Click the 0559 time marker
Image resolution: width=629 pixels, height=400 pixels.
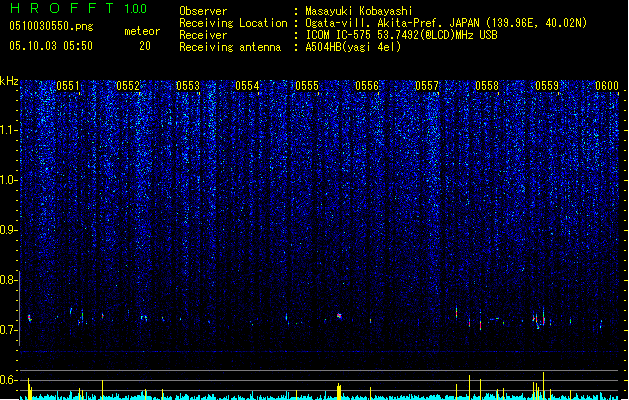[547, 86]
